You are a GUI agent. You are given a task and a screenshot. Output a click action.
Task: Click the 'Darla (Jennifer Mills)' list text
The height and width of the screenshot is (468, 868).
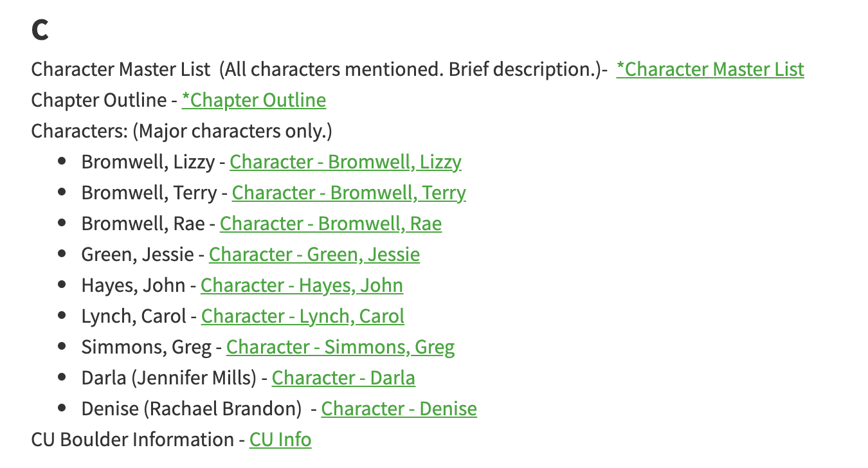pyautogui.click(x=169, y=377)
